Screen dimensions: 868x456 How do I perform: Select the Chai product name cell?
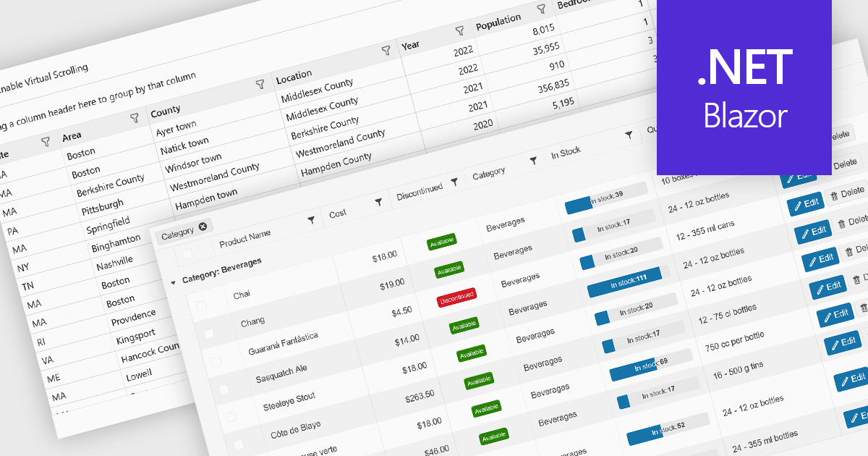coord(242,295)
